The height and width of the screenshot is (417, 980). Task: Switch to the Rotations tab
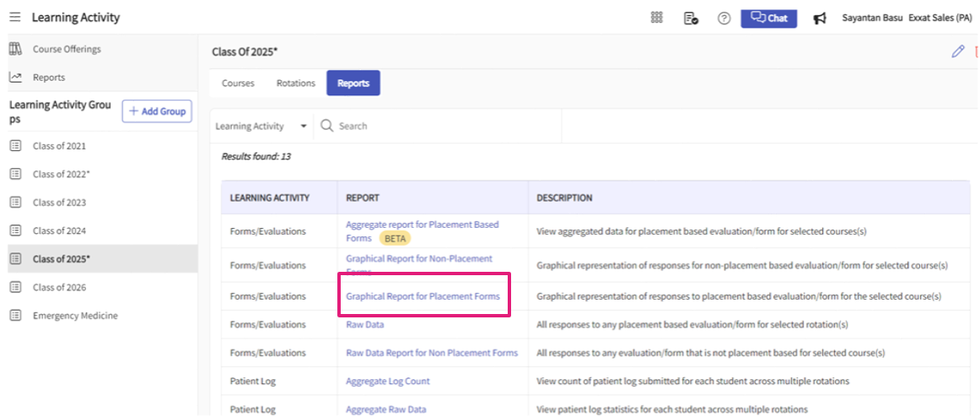point(295,84)
